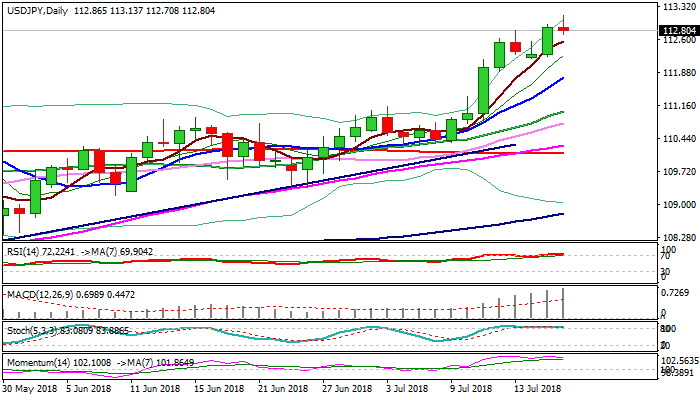Click the USDJPY,Daily chart title
The width and height of the screenshot is (700, 400).
(40, 7)
